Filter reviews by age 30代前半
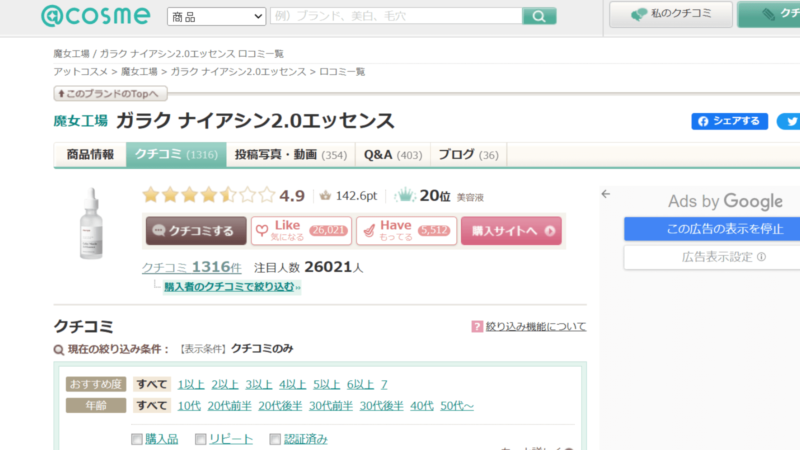This screenshot has height=450, width=800. pos(331,406)
